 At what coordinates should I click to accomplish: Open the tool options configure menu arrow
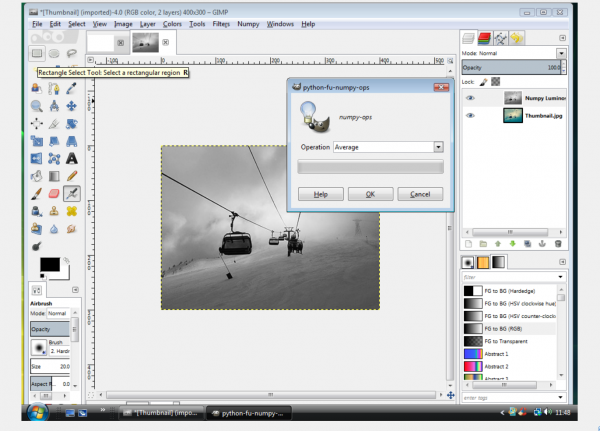(75, 290)
